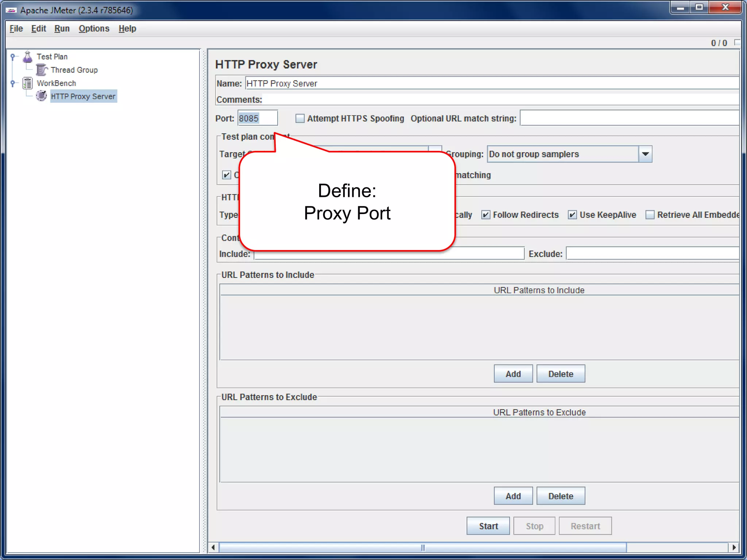Click the Thread Group spool icon
This screenshot has width=747, height=560.
coord(42,70)
